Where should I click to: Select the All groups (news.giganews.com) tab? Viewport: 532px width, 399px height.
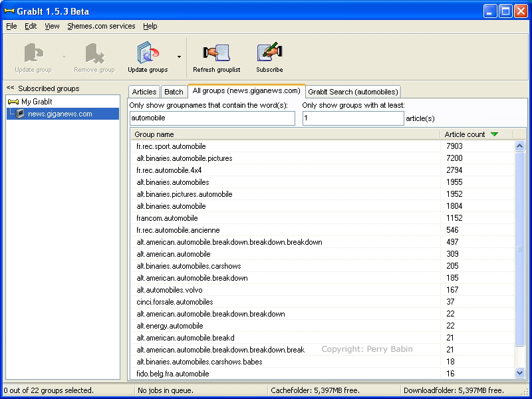point(247,90)
